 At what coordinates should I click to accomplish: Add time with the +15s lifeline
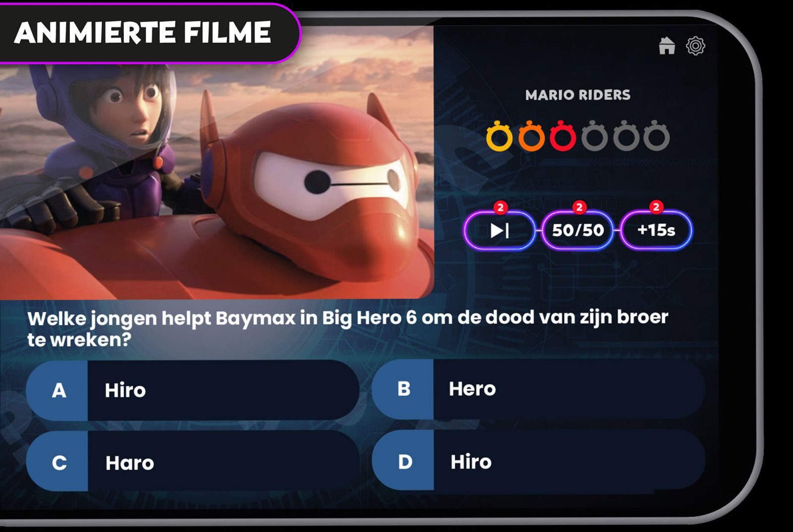656,230
